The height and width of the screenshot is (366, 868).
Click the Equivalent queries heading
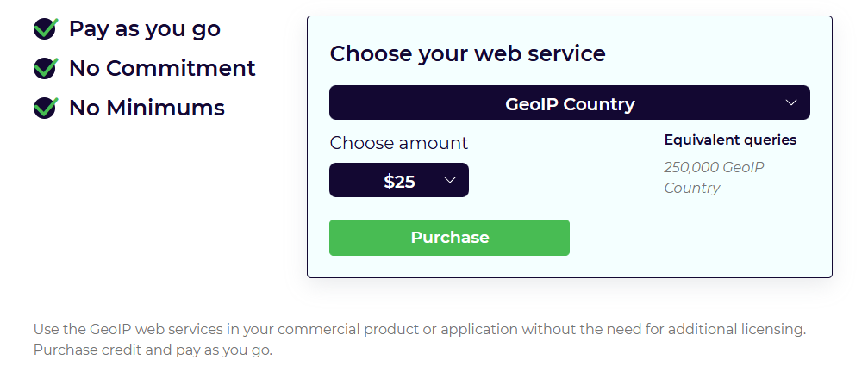tap(730, 140)
